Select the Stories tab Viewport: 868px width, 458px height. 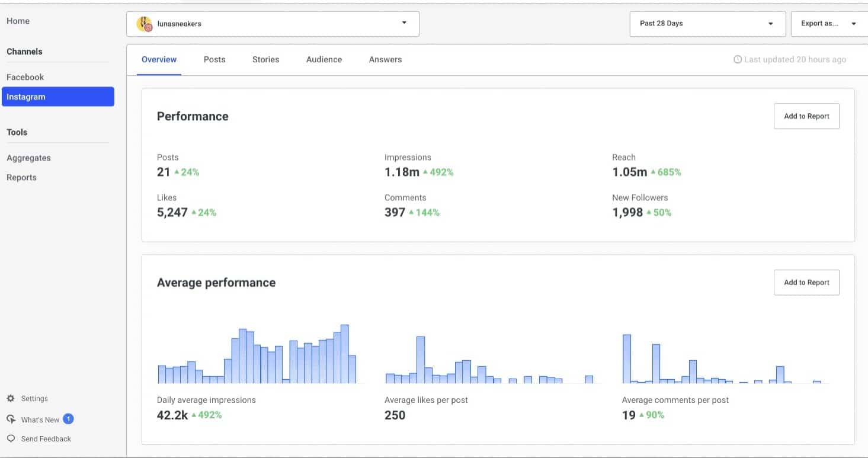265,59
